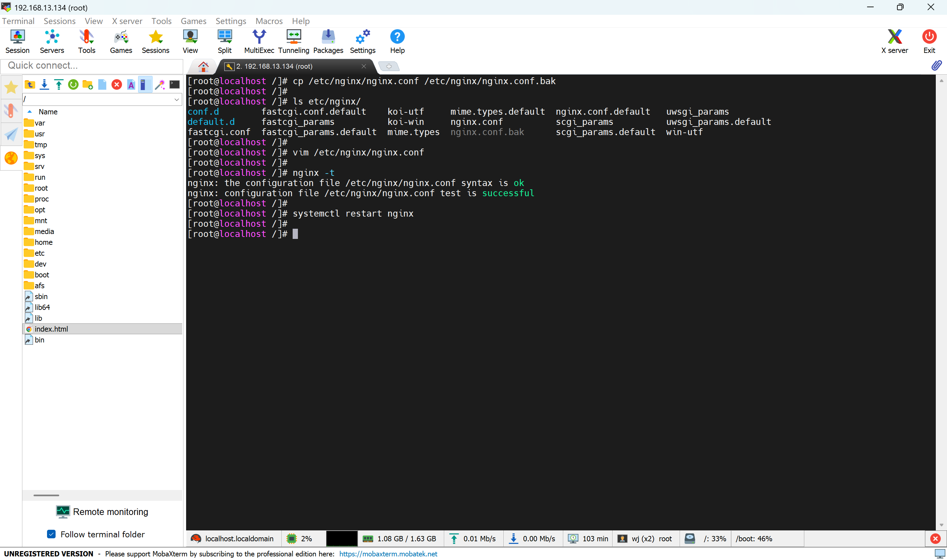This screenshot has width=947, height=560.
Task: Open a new tab with the plus button
Action: (389, 66)
